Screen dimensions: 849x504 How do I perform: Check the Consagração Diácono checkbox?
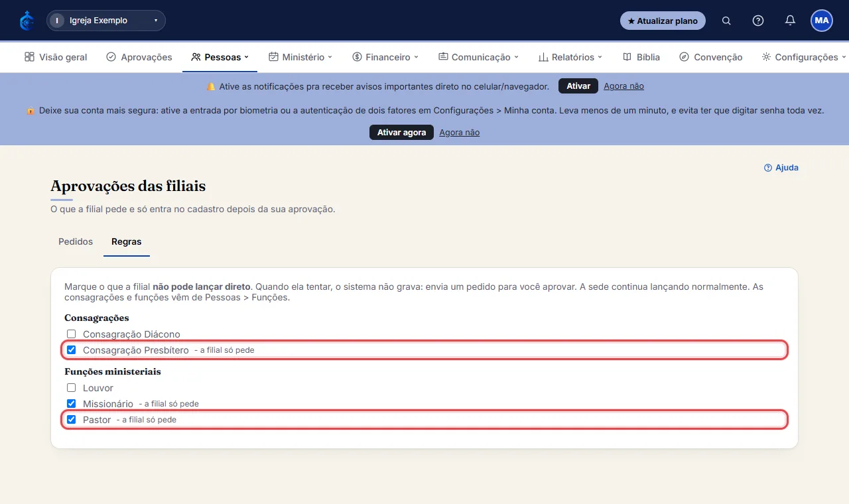(72, 334)
